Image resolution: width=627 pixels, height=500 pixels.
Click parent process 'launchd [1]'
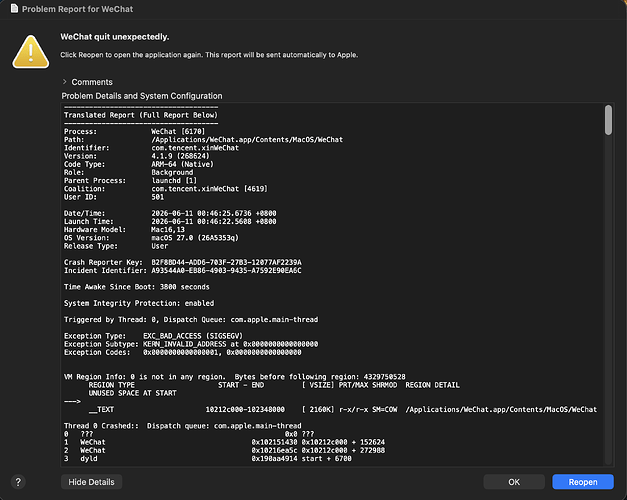point(174,181)
